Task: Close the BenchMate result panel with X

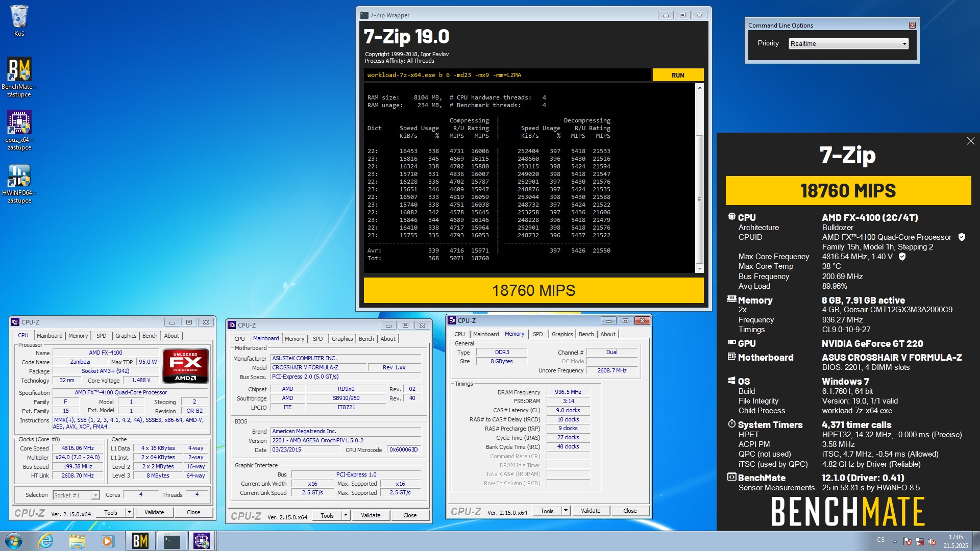Action: 970,141
